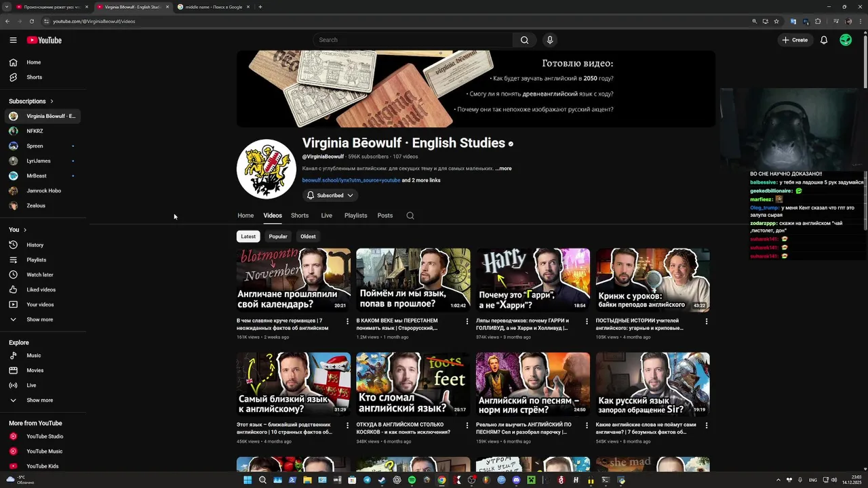
Task: Select the Popular sort chip
Action: [x=278, y=237]
